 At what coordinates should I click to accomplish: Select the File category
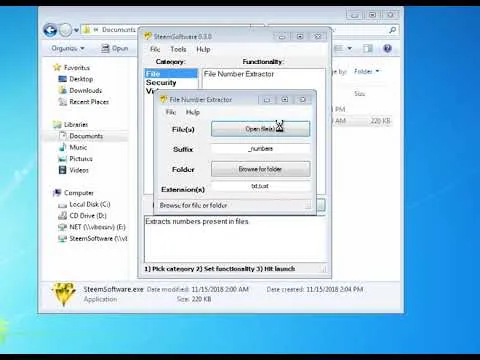pyautogui.click(x=171, y=74)
